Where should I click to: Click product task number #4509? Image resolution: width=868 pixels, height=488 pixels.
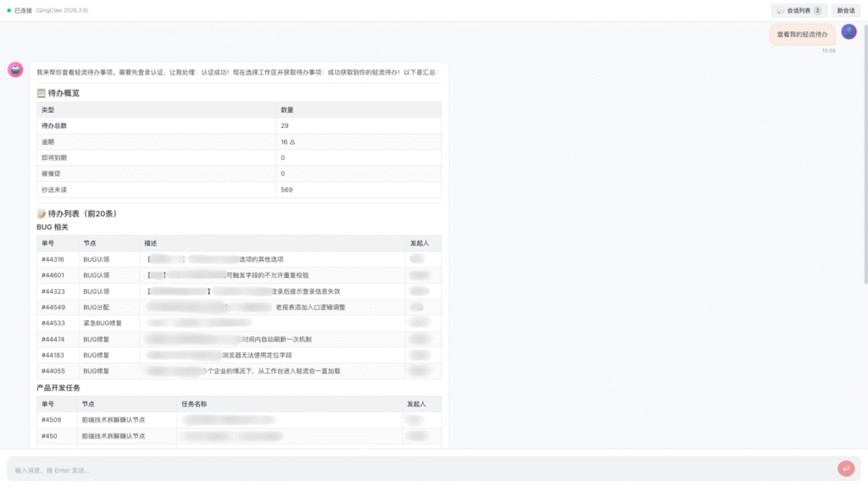(51, 419)
